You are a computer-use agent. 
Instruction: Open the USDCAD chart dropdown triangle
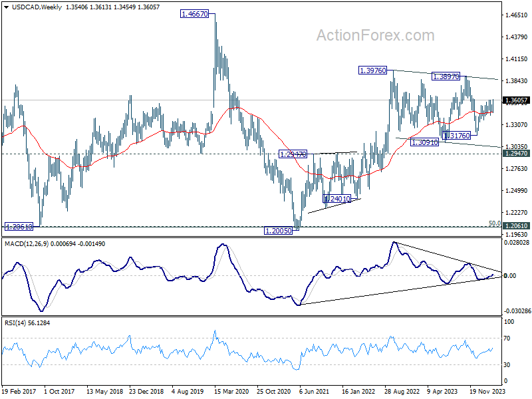(6, 7)
